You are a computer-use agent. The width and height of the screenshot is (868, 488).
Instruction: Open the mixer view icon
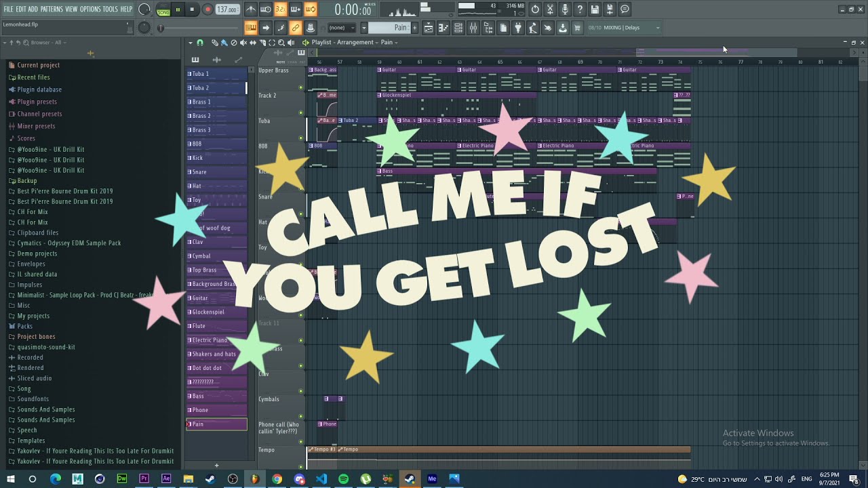point(473,28)
